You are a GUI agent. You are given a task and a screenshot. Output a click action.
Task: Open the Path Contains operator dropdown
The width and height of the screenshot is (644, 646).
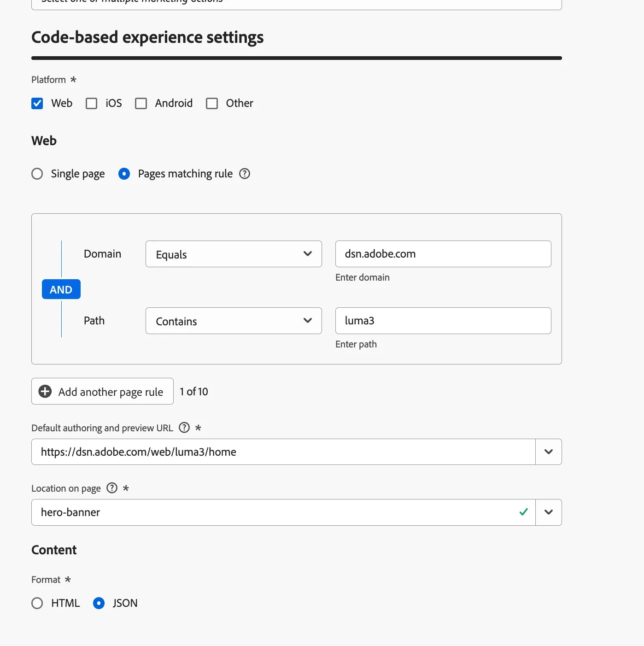tap(234, 321)
